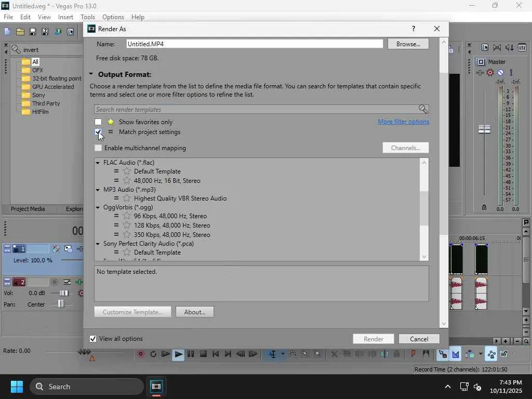Click Go to End transport button
The image size is (532, 399).
coord(228,354)
